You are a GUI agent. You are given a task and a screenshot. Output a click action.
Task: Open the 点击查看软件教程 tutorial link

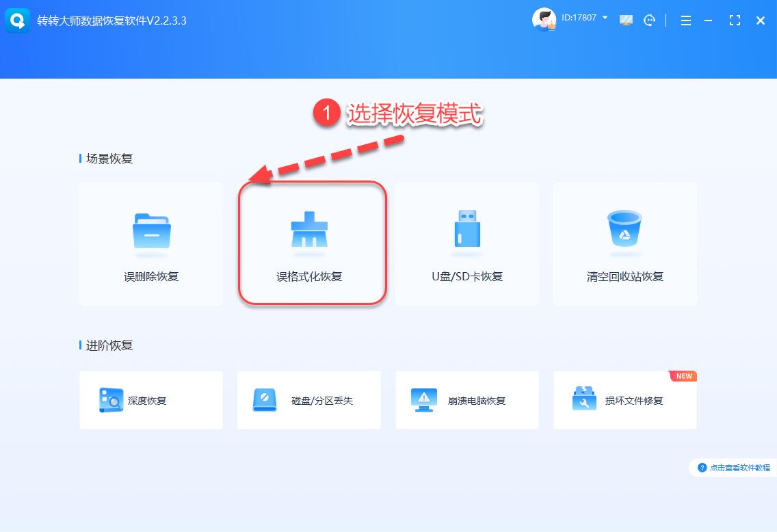coord(730,468)
